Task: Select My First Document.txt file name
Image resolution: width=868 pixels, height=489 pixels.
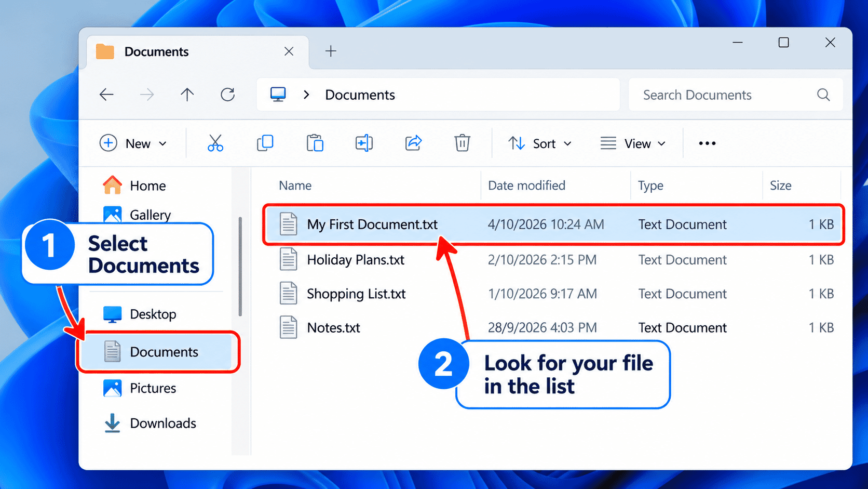Action: [372, 224]
